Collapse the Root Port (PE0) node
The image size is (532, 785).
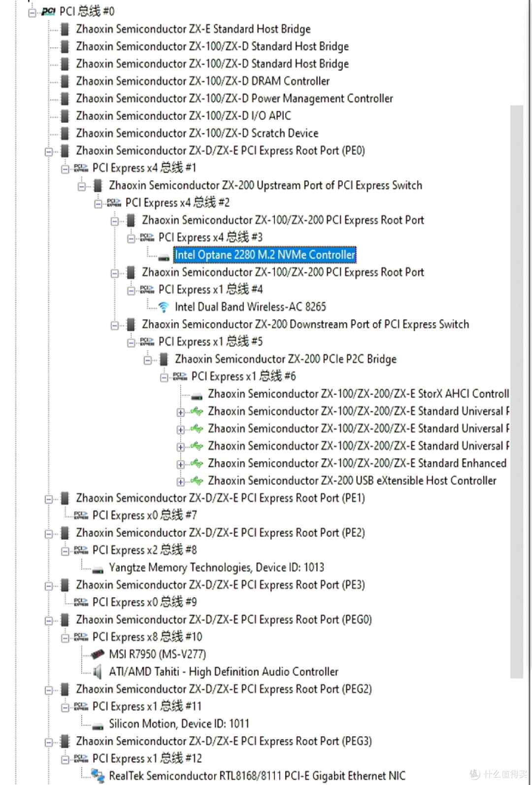click(x=49, y=152)
